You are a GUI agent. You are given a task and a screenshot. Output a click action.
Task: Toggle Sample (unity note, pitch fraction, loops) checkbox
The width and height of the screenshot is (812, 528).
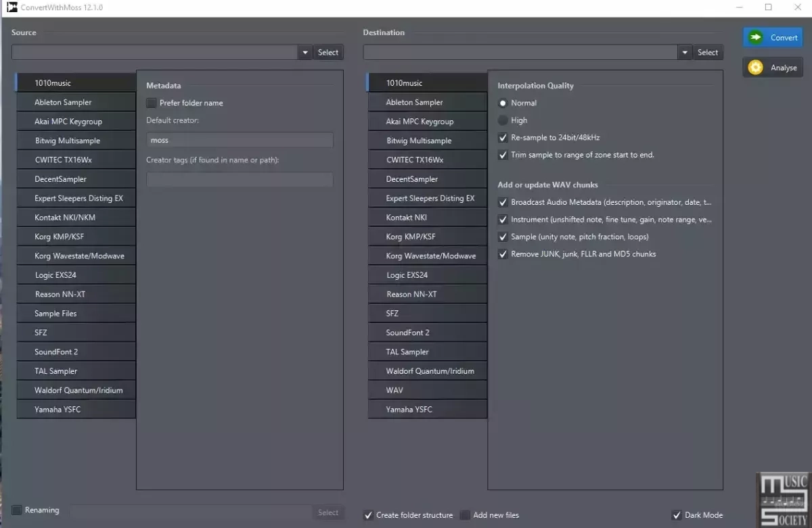(x=503, y=237)
